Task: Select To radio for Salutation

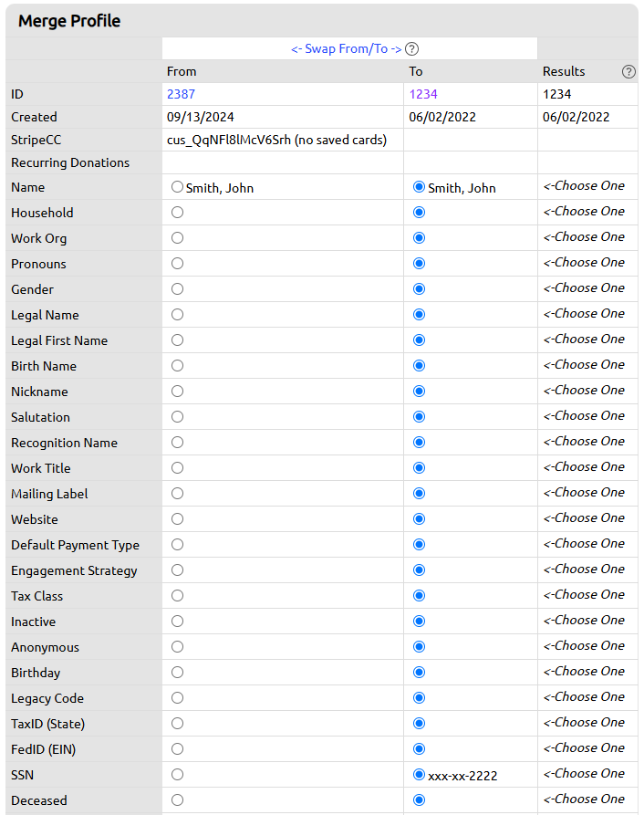Action: (419, 416)
